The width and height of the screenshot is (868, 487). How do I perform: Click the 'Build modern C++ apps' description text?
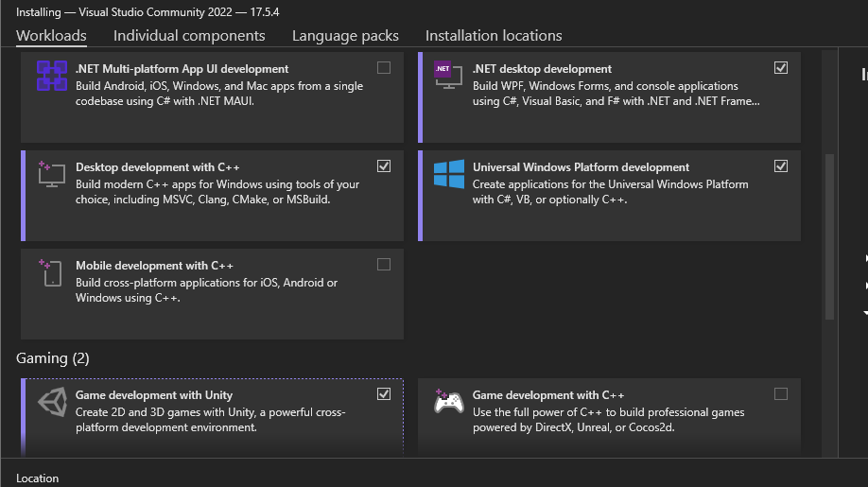point(217,191)
